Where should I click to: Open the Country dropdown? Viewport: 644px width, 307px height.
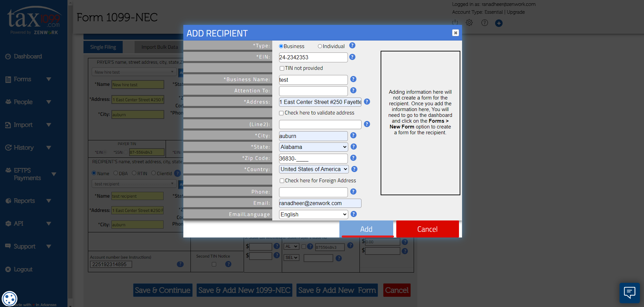pos(314,169)
